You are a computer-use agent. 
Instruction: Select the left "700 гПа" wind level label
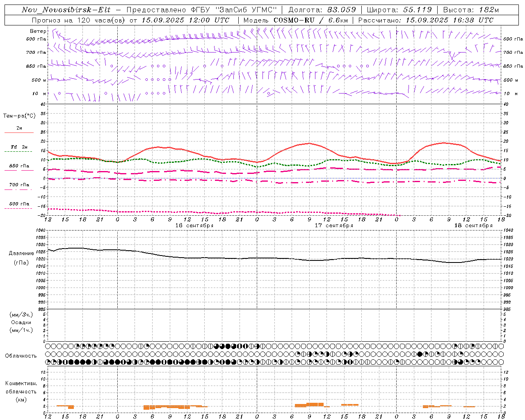point(36,52)
